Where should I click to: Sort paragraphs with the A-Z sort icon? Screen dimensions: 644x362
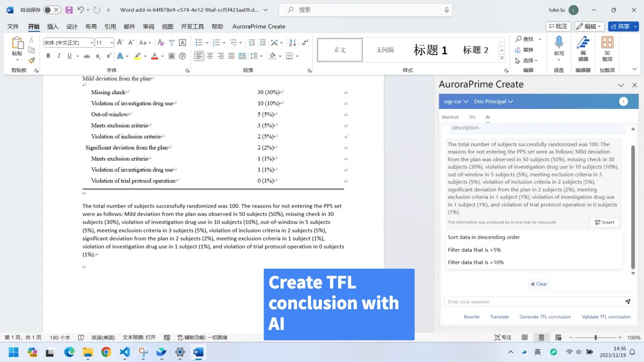(x=292, y=42)
